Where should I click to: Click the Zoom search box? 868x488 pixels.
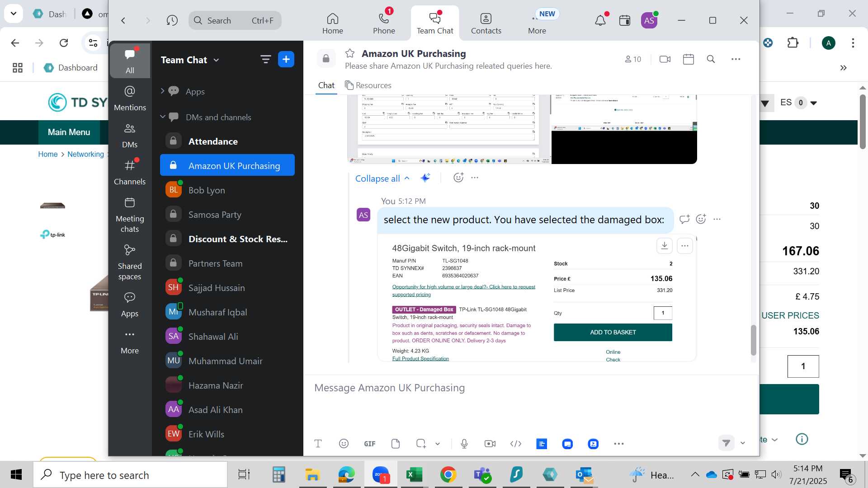coord(235,20)
